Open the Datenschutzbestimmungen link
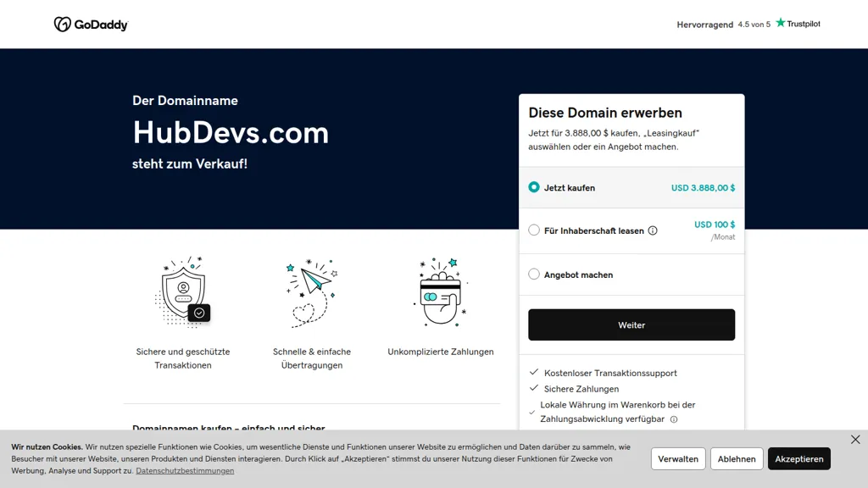Image resolution: width=868 pixels, height=488 pixels. click(185, 471)
